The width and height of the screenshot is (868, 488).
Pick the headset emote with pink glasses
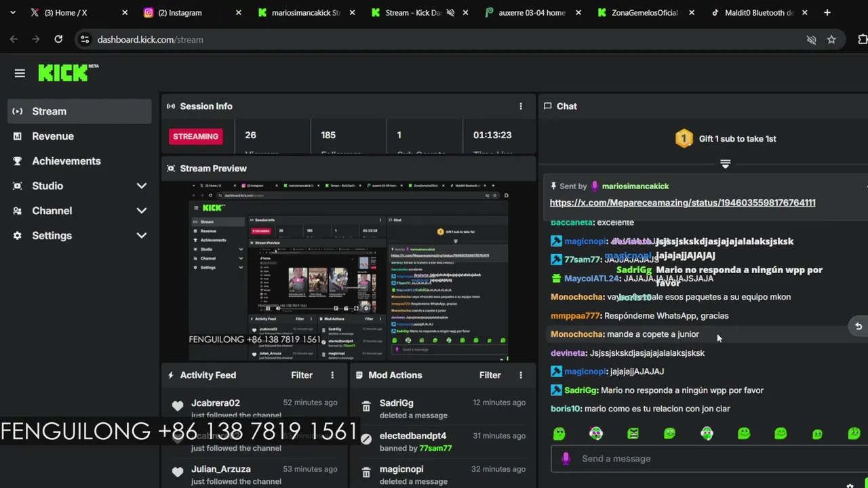tap(596, 433)
